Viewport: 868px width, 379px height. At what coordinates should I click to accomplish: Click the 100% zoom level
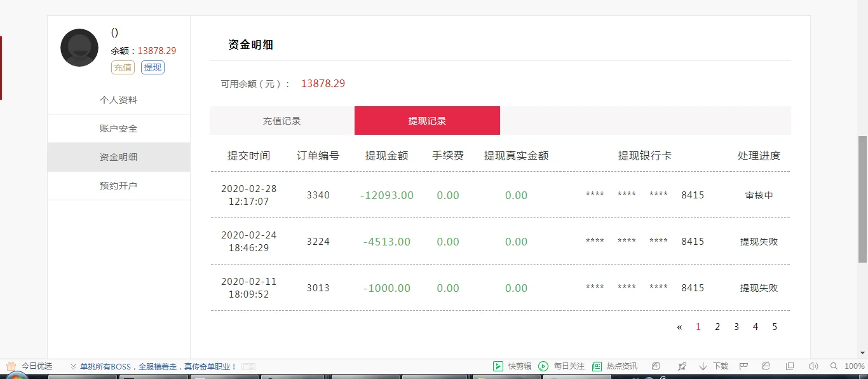tap(855, 366)
